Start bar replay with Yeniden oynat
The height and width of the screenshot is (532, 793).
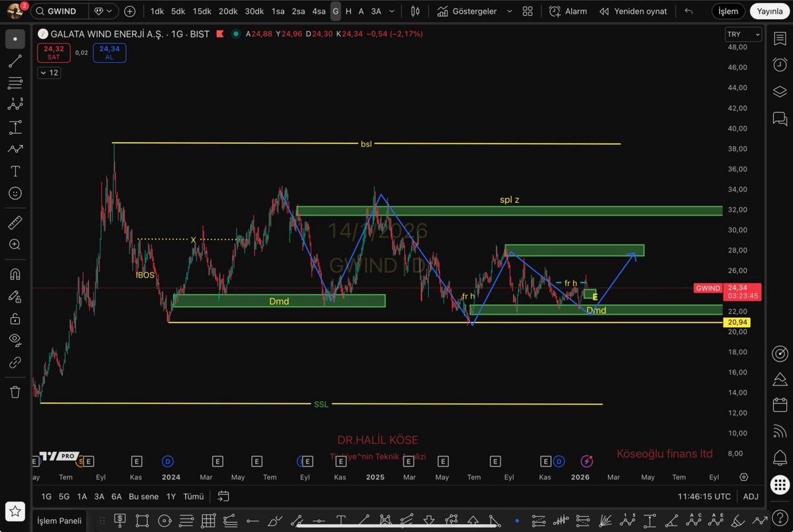[x=633, y=11]
